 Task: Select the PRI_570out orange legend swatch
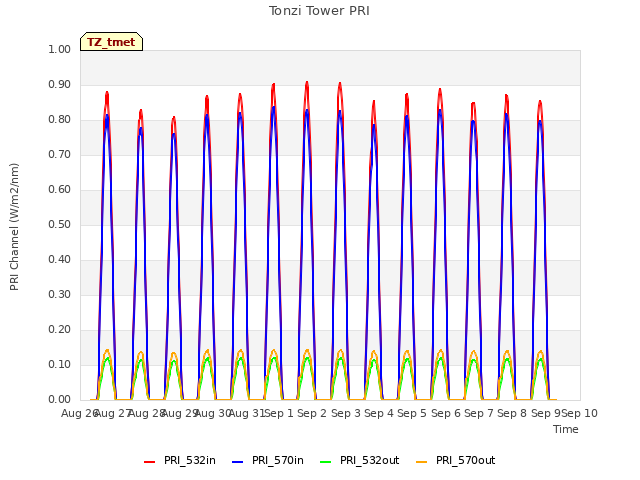coord(421,462)
